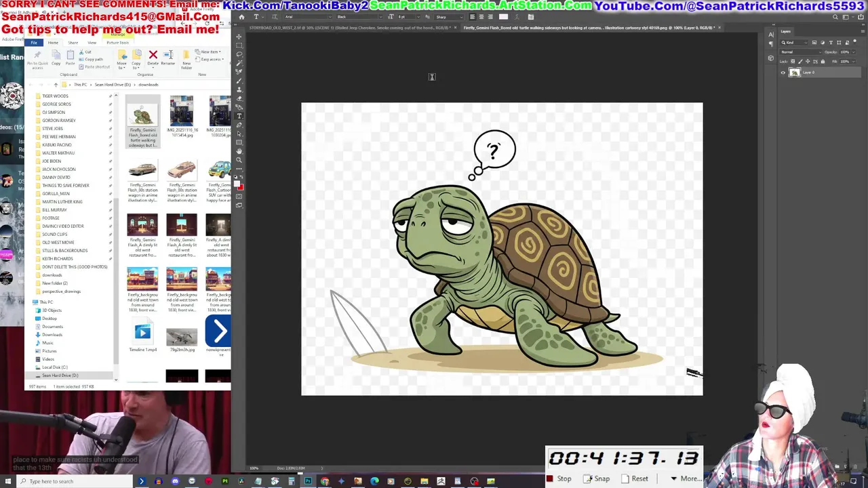Open the File tab in Explorer
The image size is (868, 488).
34,43
